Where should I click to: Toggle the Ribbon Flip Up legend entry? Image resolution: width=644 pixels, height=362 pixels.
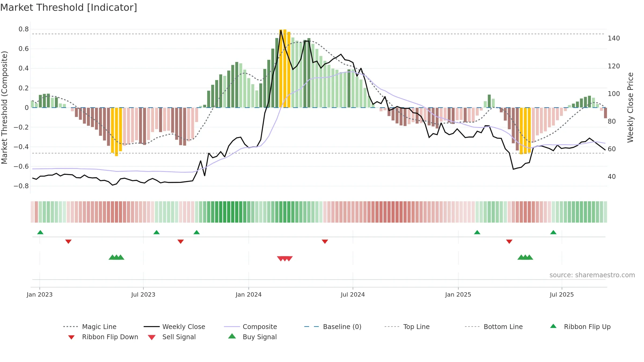point(580,327)
